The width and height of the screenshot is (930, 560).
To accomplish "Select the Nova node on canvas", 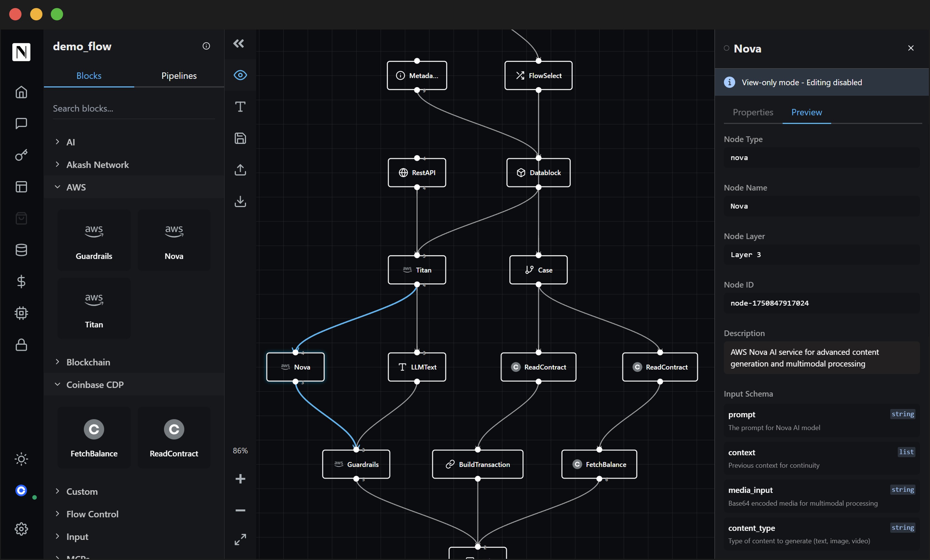I will tap(296, 367).
